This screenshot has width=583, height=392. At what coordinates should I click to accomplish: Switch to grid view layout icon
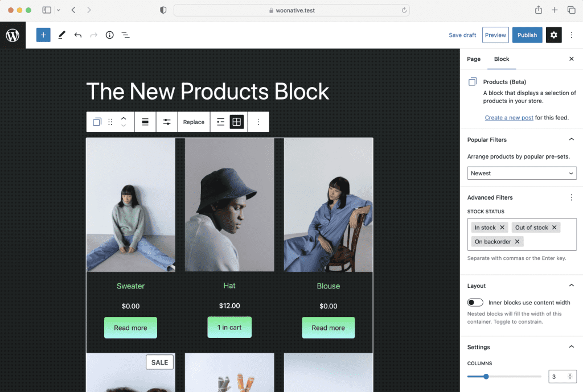[237, 122]
